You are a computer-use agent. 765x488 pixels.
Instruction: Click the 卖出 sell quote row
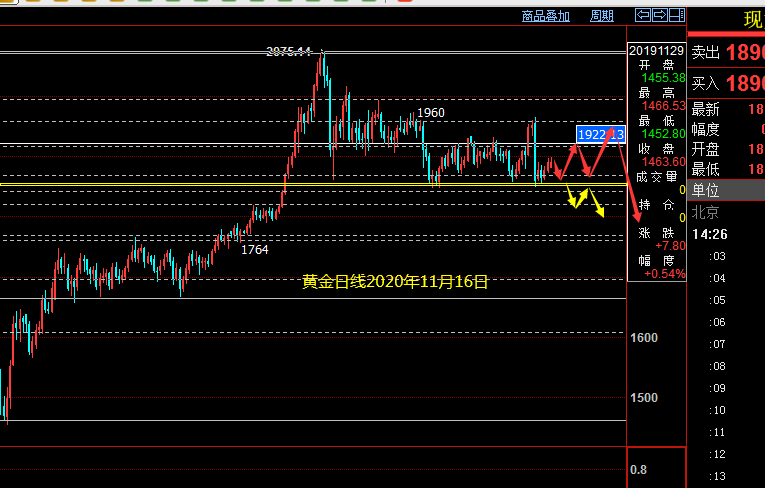coord(726,52)
